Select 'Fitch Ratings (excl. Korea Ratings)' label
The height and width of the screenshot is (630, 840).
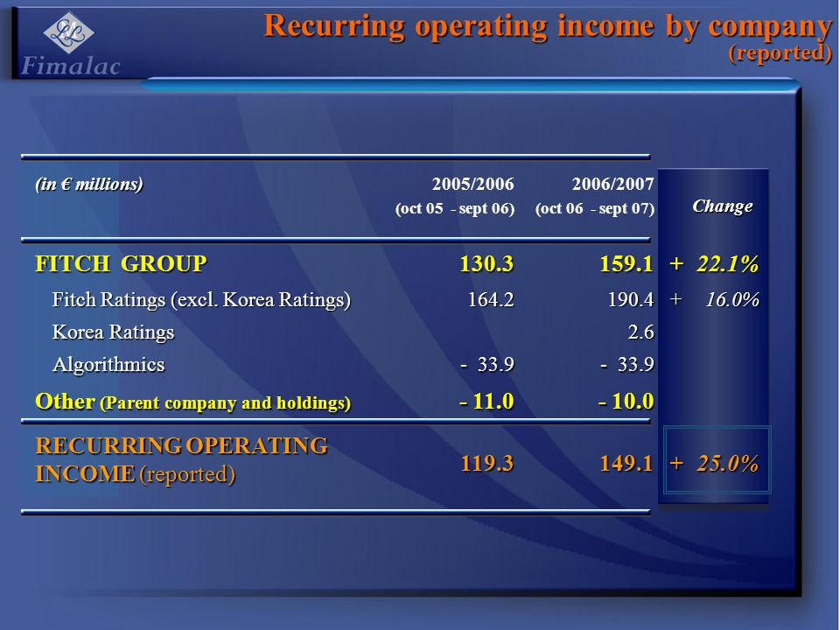(201, 299)
